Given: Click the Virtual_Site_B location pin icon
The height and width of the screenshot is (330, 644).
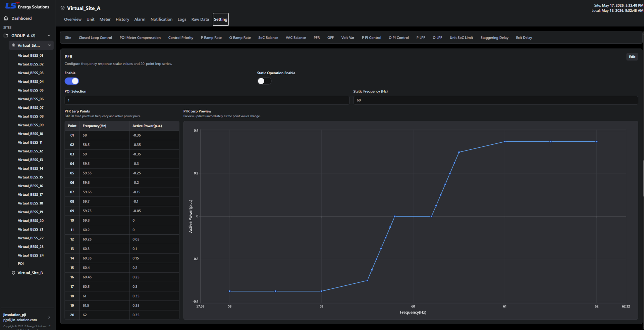Looking at the screenshot, I should pyautogui.click(x=13, y=273).
